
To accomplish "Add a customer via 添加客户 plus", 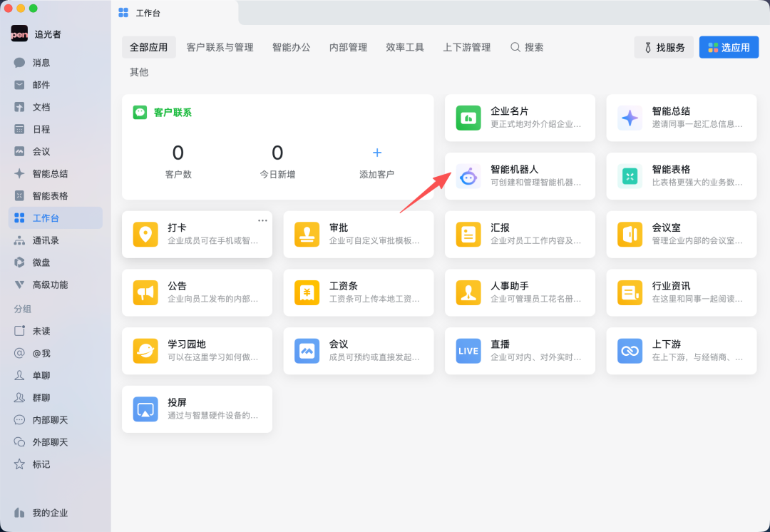I will 376,153.
